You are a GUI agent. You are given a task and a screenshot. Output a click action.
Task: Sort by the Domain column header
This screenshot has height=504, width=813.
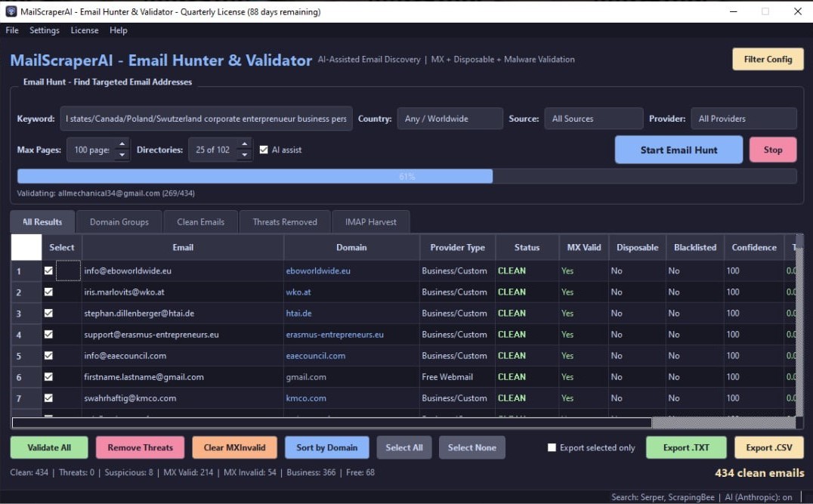[351, 247]
